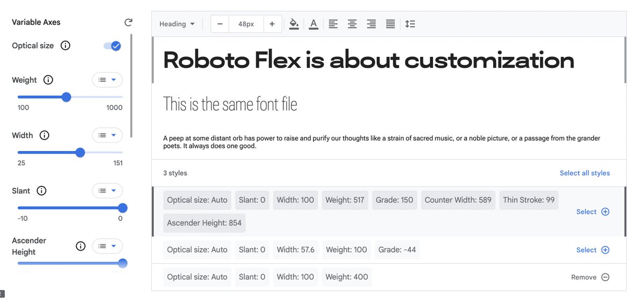Viewport: 644px width, 302px height.
Task: Open Ascender Height presets dropdown
Action: (107, 246)
